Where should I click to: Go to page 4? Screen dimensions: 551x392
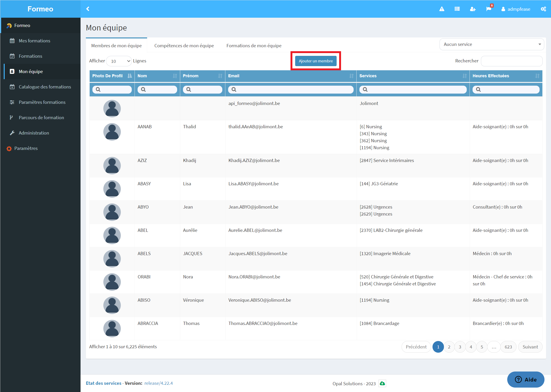click(x=471, y=347)
